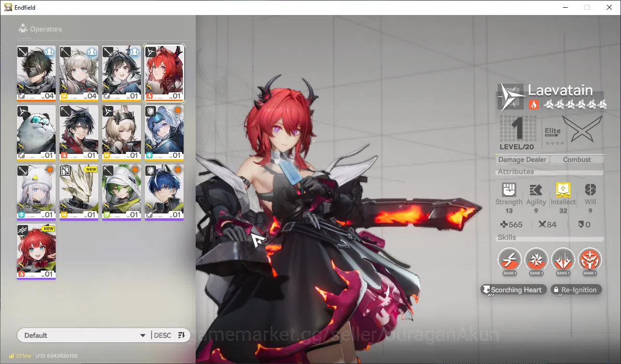Select the Agility attribute icon
This screenshot has height=364, width=621.
536,190
